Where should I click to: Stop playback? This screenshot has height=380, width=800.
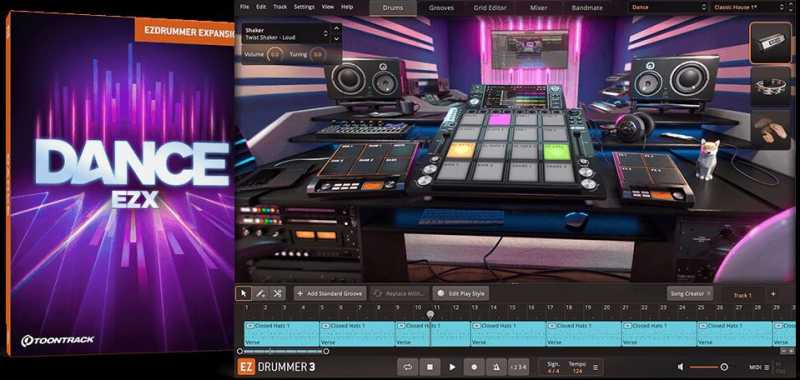point(430,367)
